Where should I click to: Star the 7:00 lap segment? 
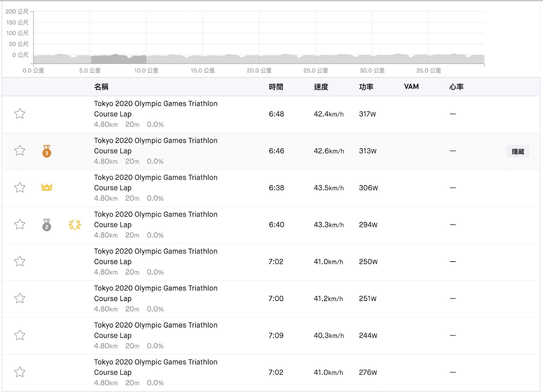[20, 298]
